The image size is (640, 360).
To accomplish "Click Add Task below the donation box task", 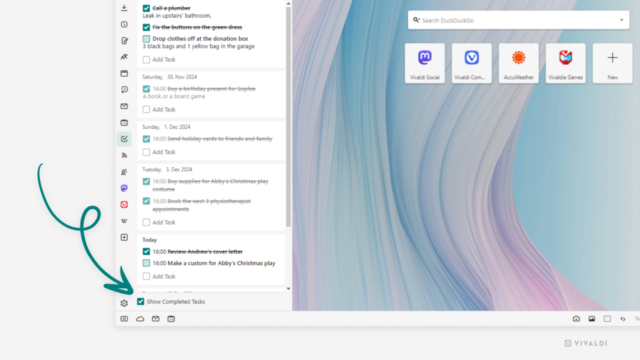I will (x=163, y=60).
